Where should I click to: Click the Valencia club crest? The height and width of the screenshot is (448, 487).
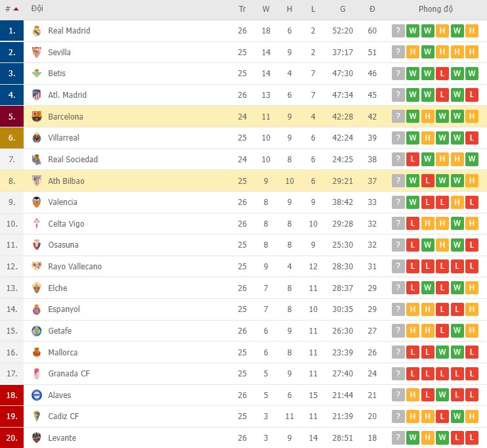[37, 202]
